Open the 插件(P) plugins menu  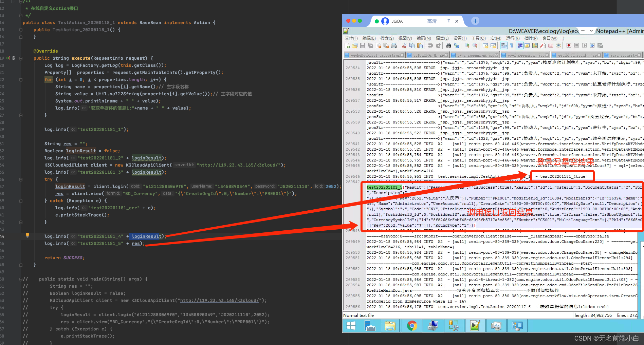pyautogui.click(x=531, y=38)
